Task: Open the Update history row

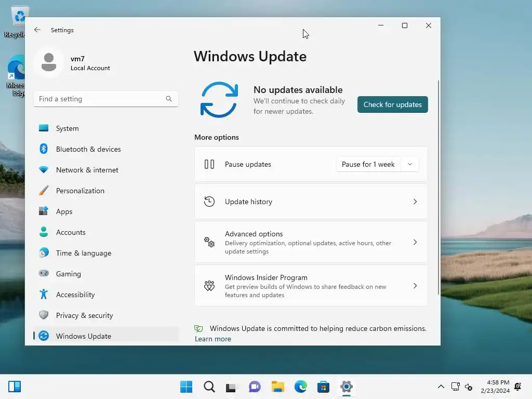Action: 311,202
